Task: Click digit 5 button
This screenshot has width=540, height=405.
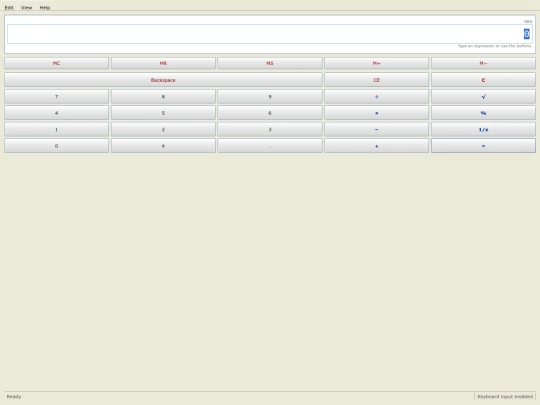Action: pos(163,113)
